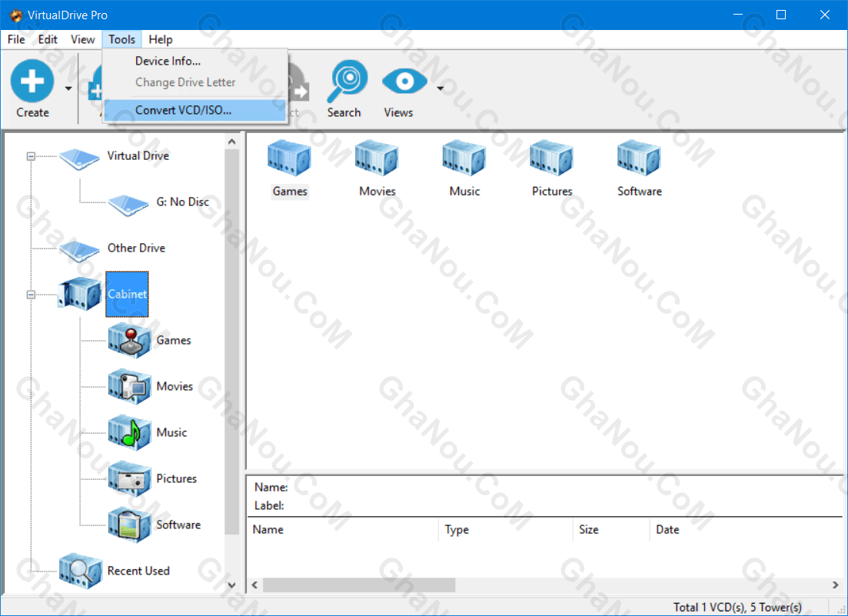The image size is (848, 616).
Task: Click status text 'Total 1 VCD(s), 5 Tower(s)'
Action: [x=737, y=608]
